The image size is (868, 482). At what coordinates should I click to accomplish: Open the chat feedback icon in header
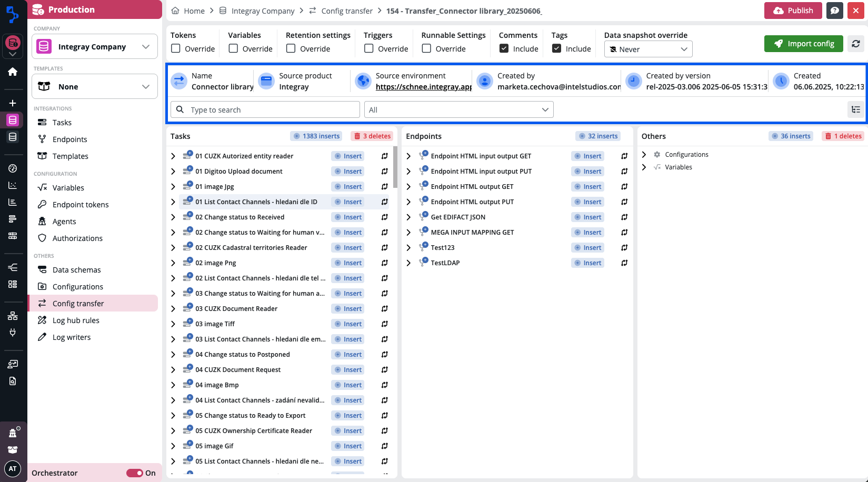834,11
